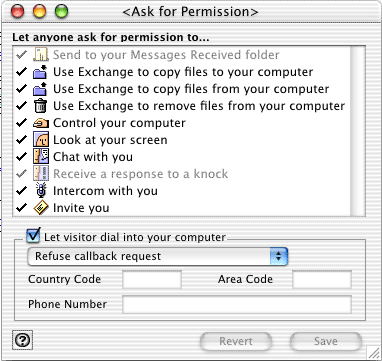This screenshot has width=382, height=361.
Task: Click the Look at your screen face icon
Action: (x=41, y=140)
